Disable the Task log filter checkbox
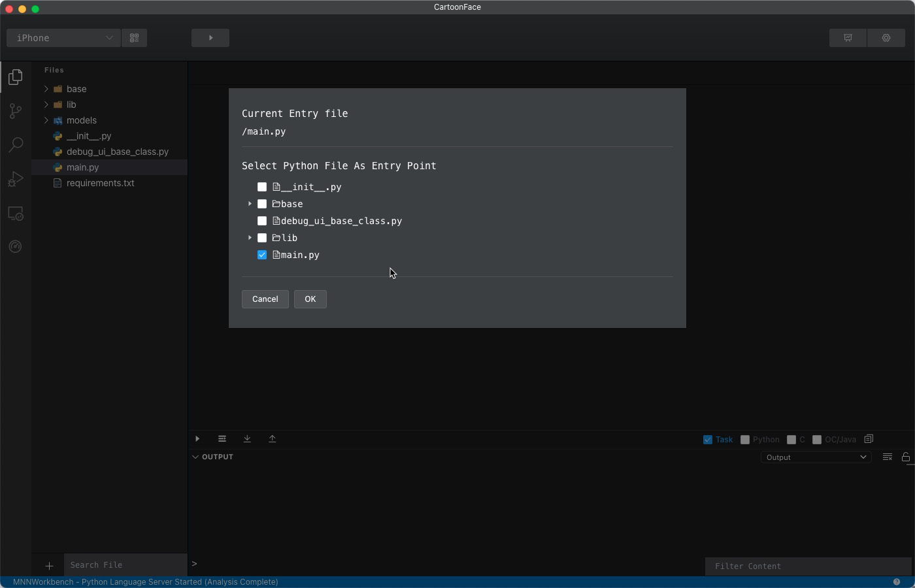Screen dimensions: 915x588 (707, 440)
